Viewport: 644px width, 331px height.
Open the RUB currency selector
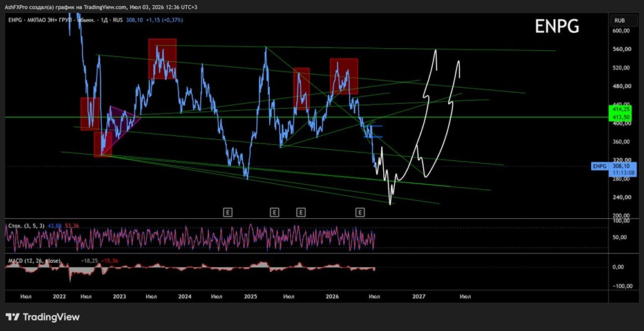[620, 20]
